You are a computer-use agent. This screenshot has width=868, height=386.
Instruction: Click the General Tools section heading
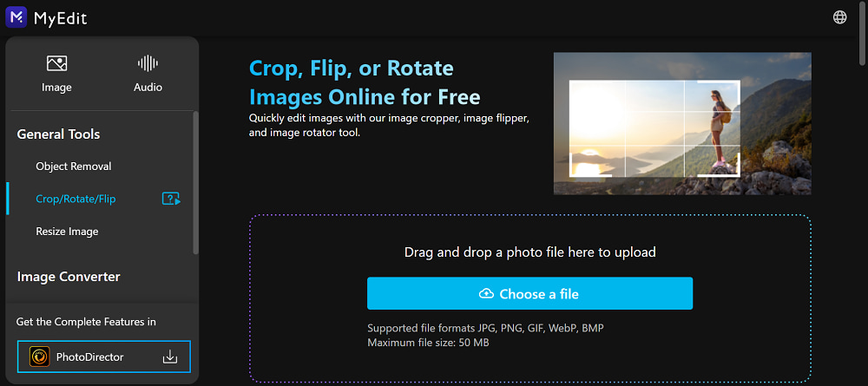point(58,134)
